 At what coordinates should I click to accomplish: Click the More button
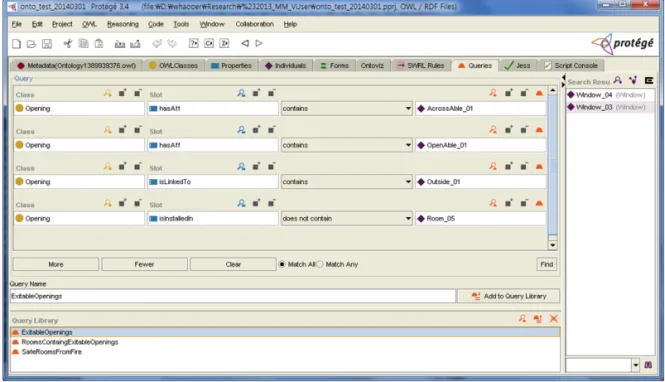tap(56, 264)
